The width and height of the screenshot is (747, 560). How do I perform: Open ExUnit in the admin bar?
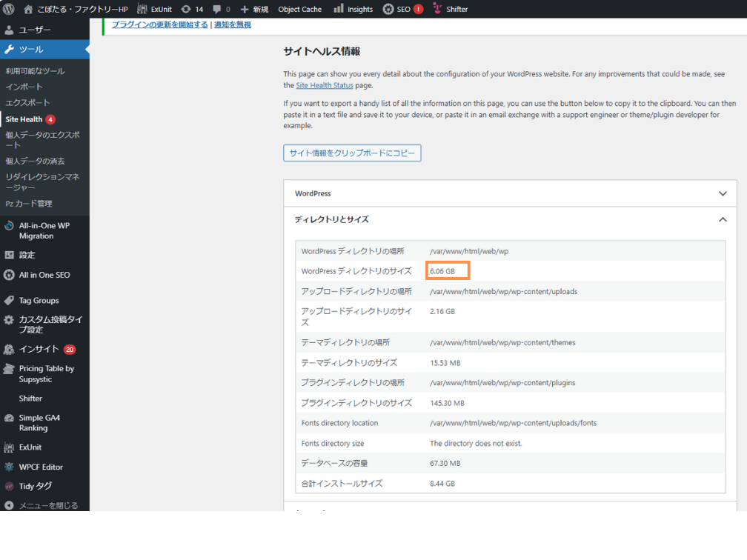point(154,9)
